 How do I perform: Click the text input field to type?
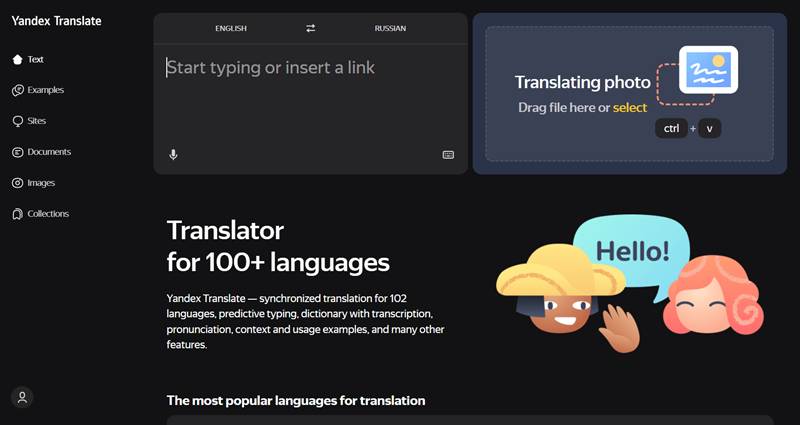[310, 94]
